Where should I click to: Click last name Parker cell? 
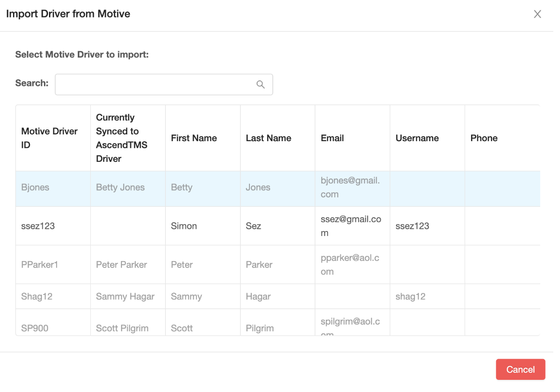(278, 265)
